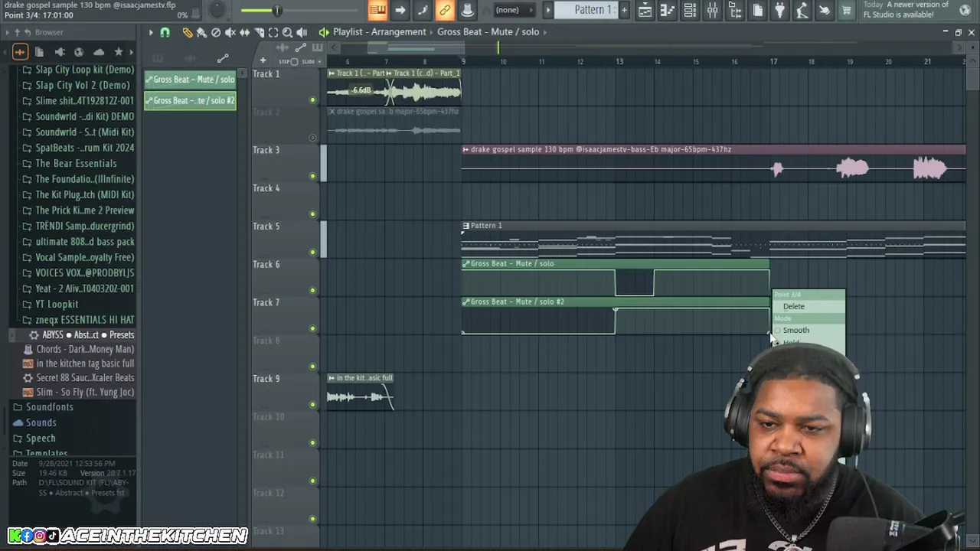Open the browser cloud tab
The width and height of the screenshot is (980, 551).
pos(99,52)
